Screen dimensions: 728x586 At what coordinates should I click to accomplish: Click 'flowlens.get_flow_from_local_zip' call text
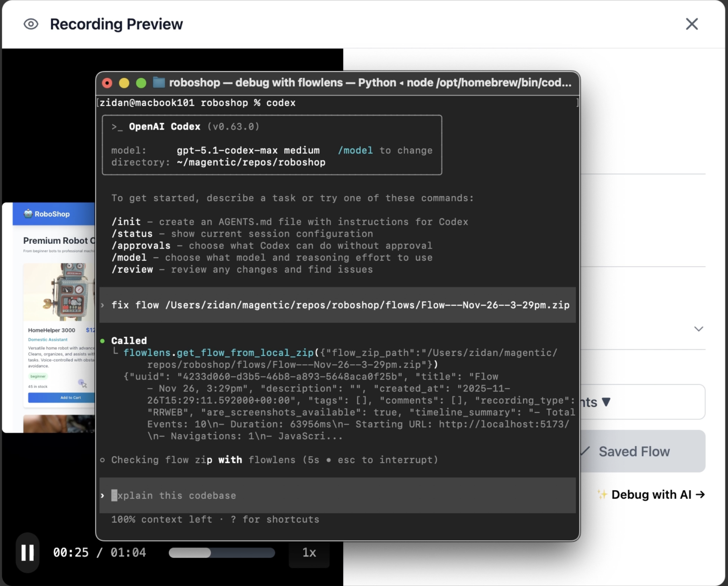[x=218, y=353]
